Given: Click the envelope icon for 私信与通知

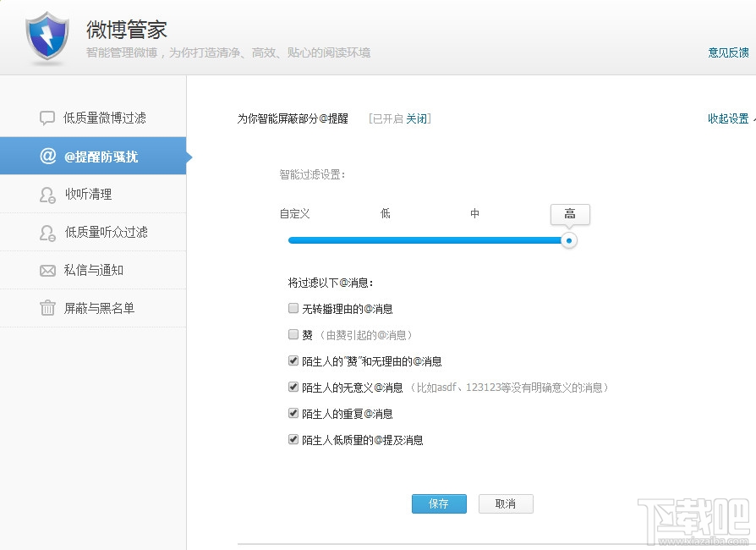Looking at the screenshot, I should click(47, 271).
